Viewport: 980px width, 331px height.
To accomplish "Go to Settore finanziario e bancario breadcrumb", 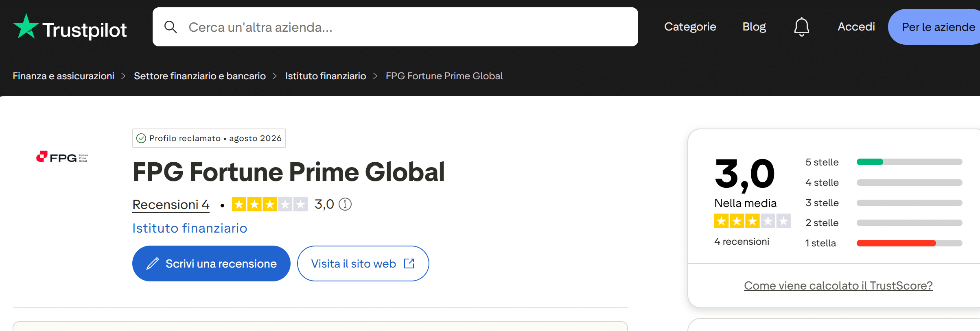I will click(200, 76).
